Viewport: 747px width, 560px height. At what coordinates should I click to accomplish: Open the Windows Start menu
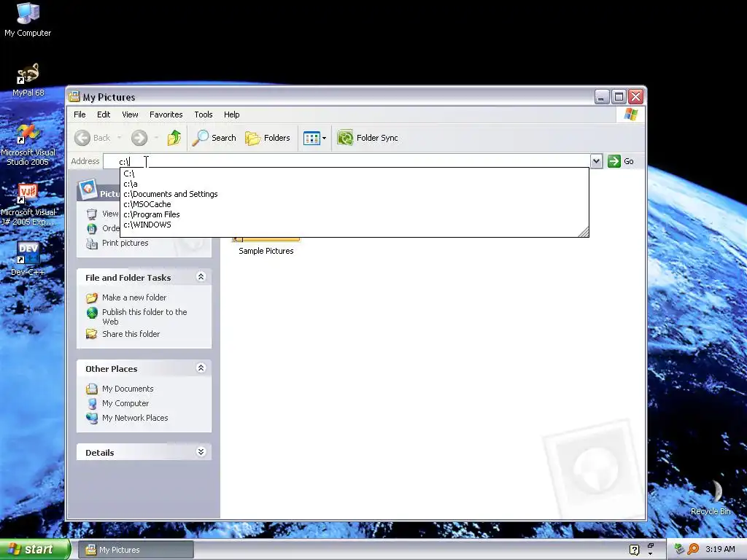(x=35, y=550)
